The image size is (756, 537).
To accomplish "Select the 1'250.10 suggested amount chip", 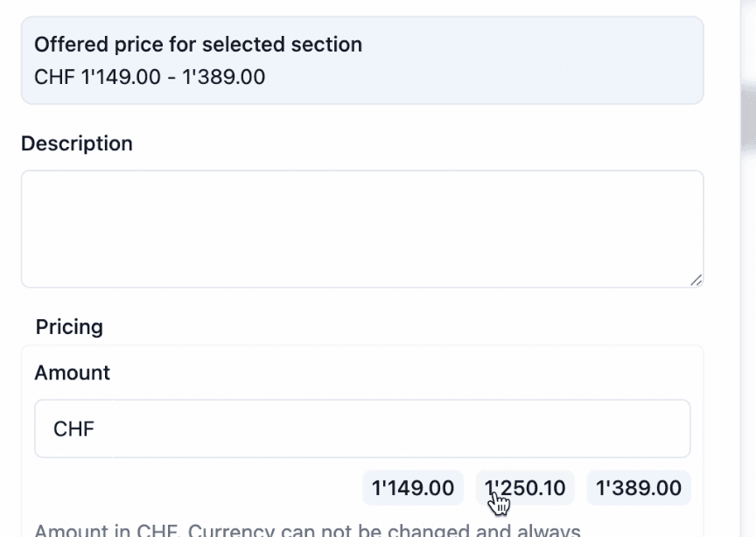I will [x=525, y=488].
